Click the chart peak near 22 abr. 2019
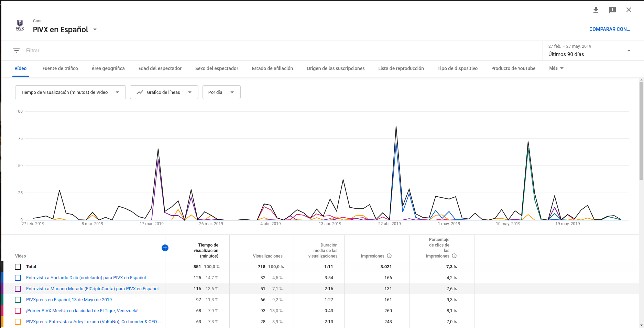Image resolution: width=644 pixels, height=328 pixels. [x=396, y=127]
